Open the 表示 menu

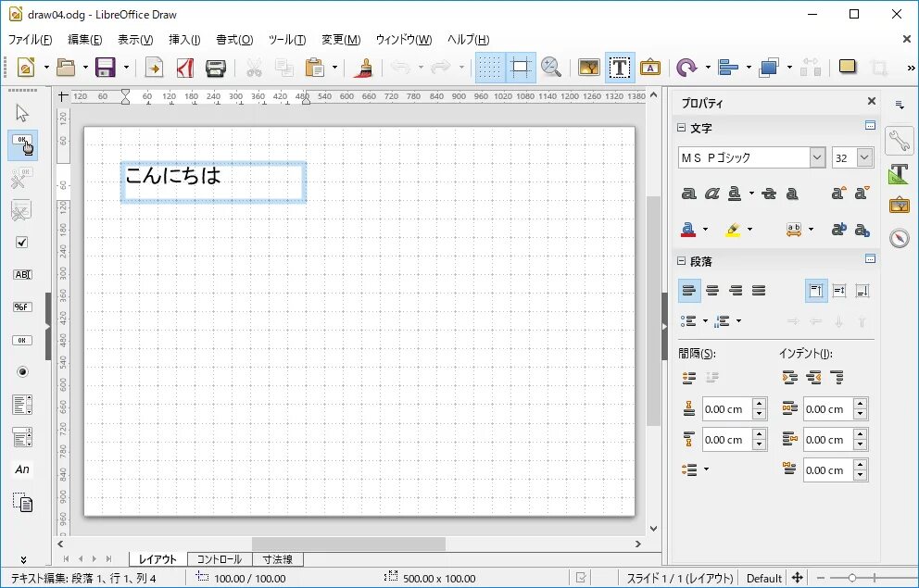135,40
